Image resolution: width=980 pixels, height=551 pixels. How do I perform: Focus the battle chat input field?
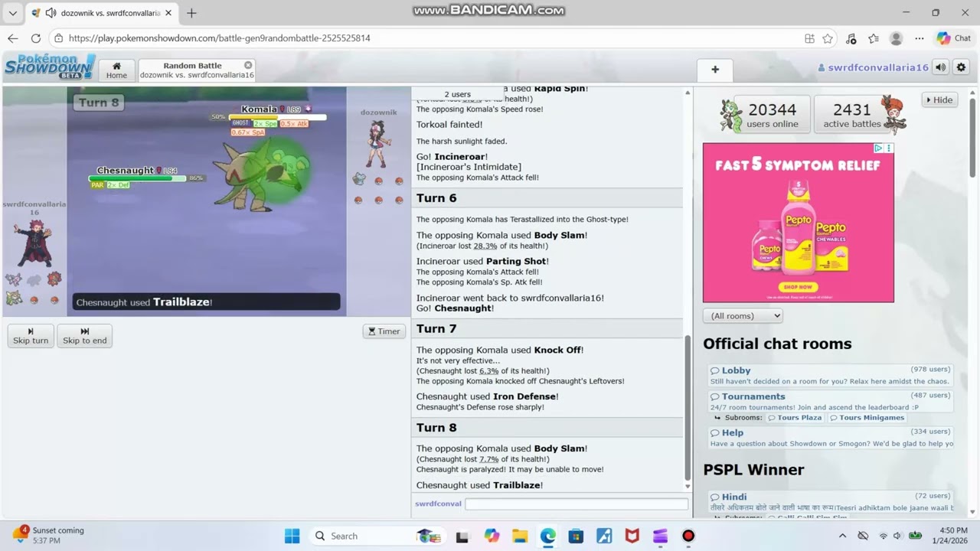coord(577,504)
